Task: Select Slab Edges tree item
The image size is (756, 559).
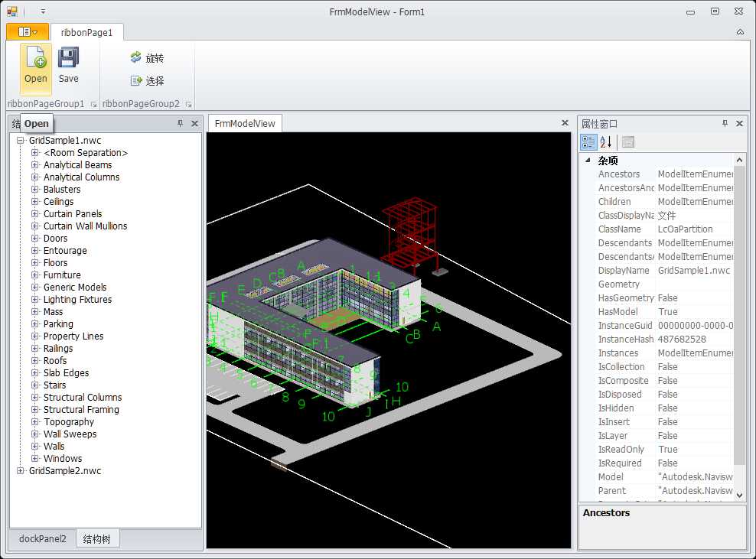Action: coord(66,373)
